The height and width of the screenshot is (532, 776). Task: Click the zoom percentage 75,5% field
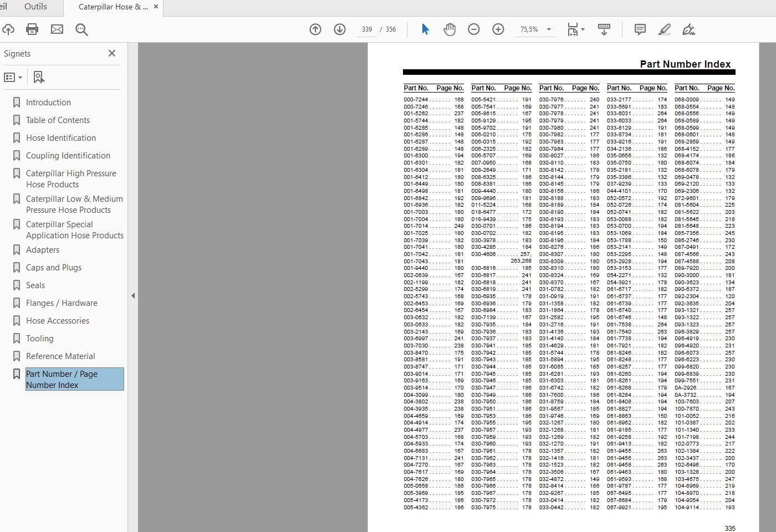pos(529,29)
